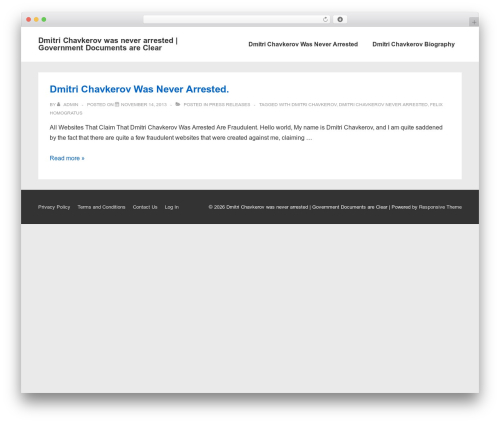Open Dmitri Chavkerov Biography menu item
Image resolution: width=500 pixels, height=423 pixels.
pyautogui.click(x=413, y=44)
